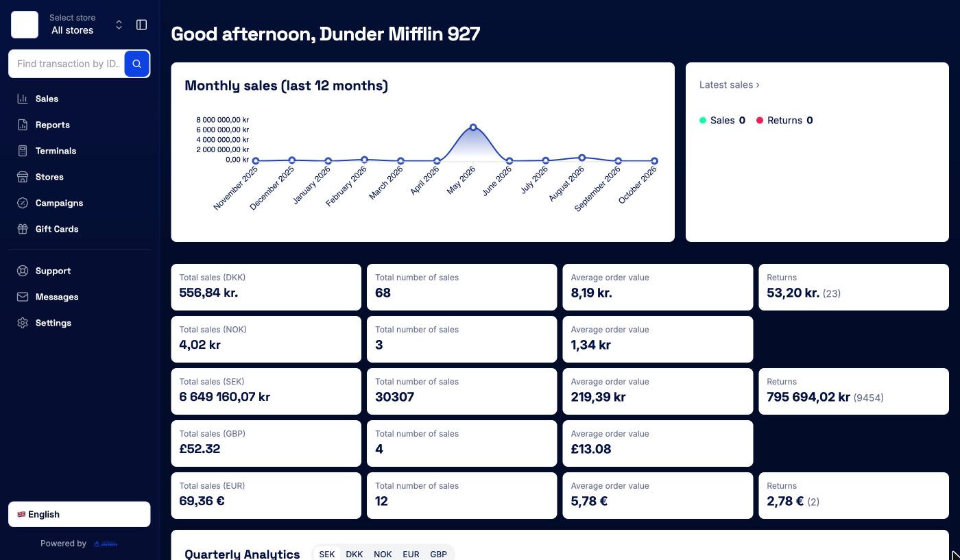
Task: Click the Support lifebuoy icon
Action: tap(23, 271)
